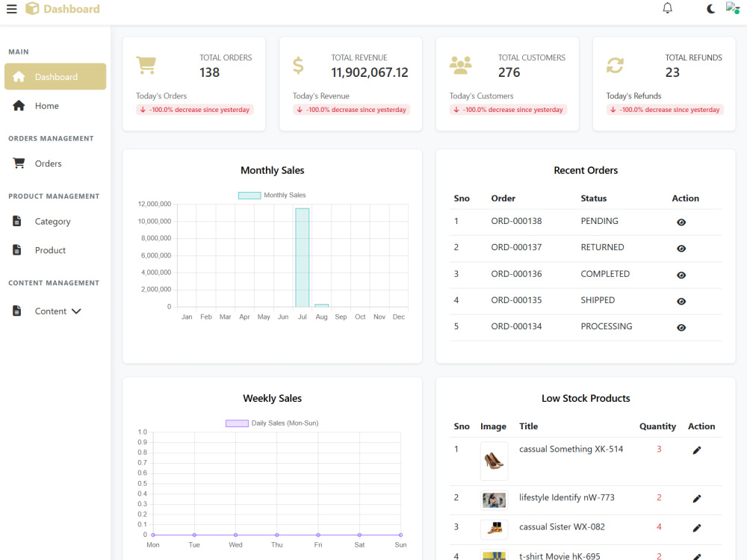Open the notifications bell
Viewport: 747px width, 560px height.
coord(667,8)
